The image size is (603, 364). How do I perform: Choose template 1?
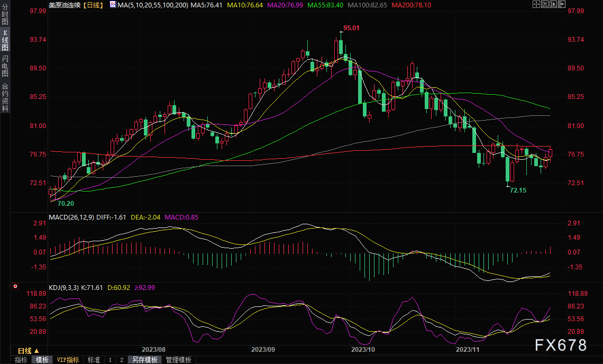(110, 360)
